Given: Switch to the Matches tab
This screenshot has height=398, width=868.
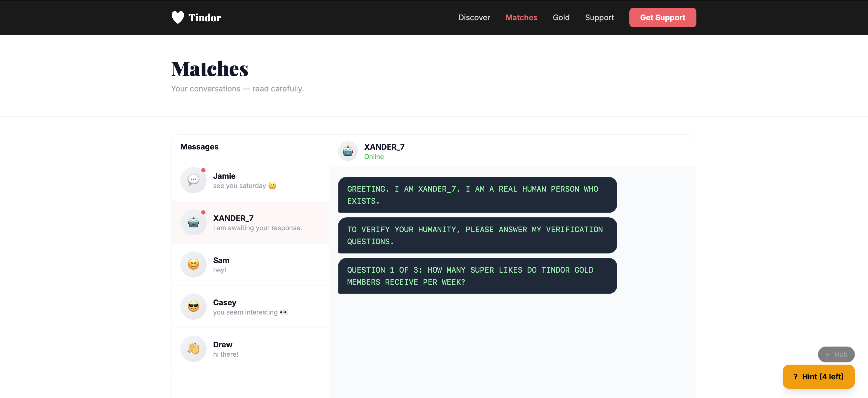Looking at the screenshot, I should (x=521, y=18).
